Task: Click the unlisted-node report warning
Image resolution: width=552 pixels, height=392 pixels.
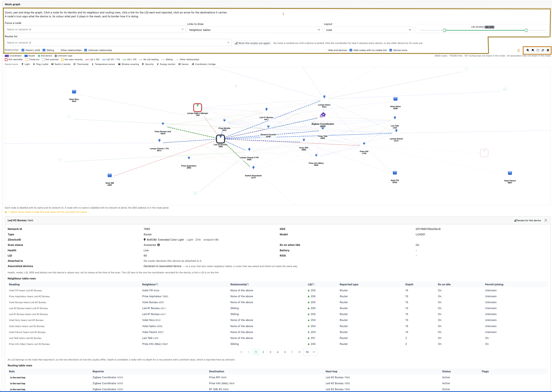Action: 46,212
